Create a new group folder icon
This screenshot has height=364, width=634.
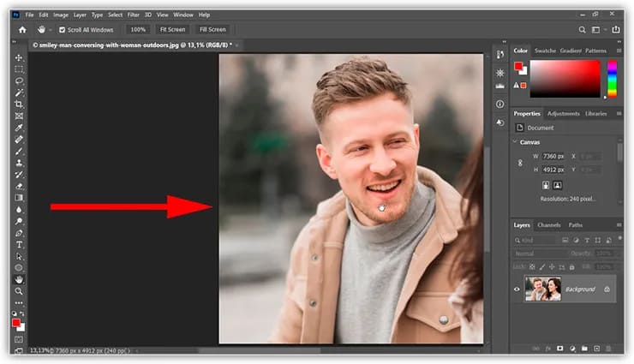(x=584, y=349)
